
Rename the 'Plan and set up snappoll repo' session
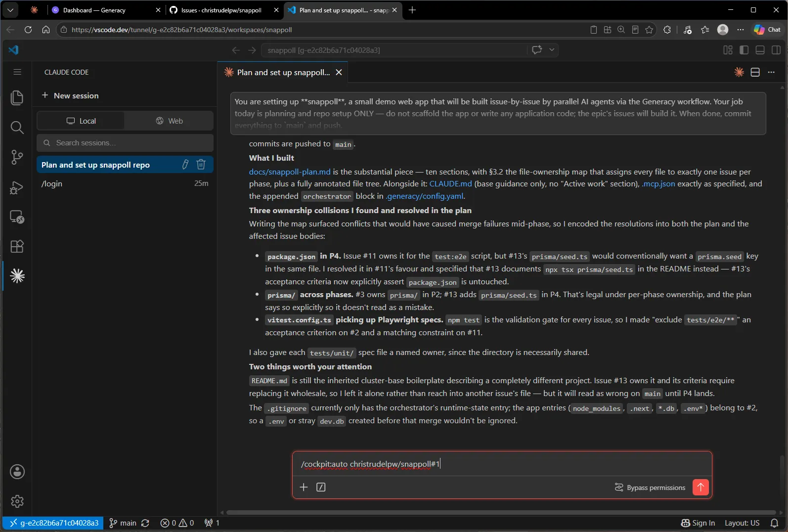185,165
